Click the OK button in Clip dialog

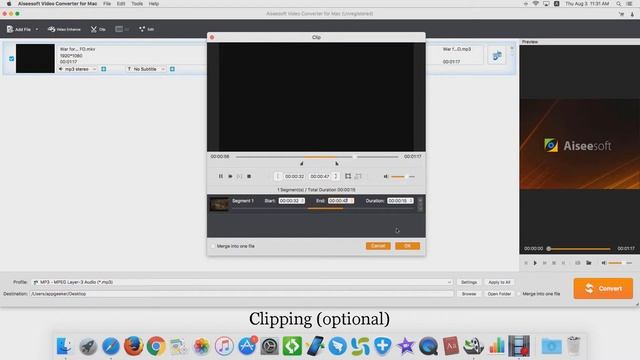pyautogui.click(x=407, y=246)
